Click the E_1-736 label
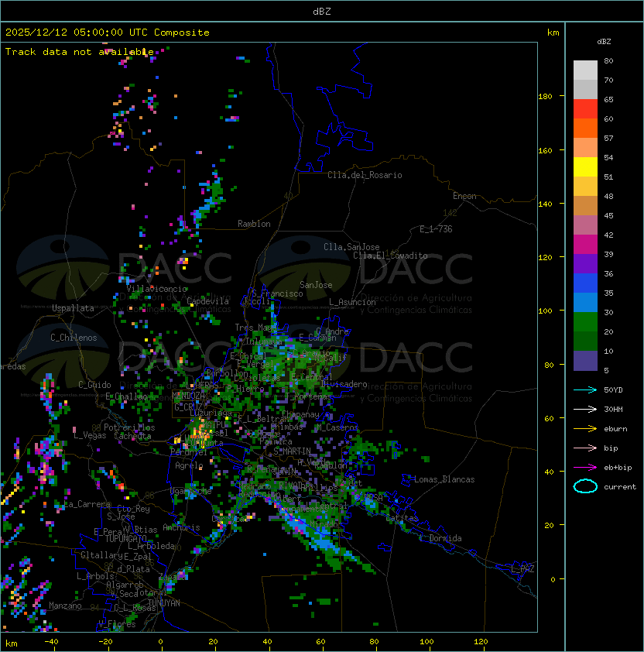644x652 pixels. pyautogui.click(x=436, y=229)
